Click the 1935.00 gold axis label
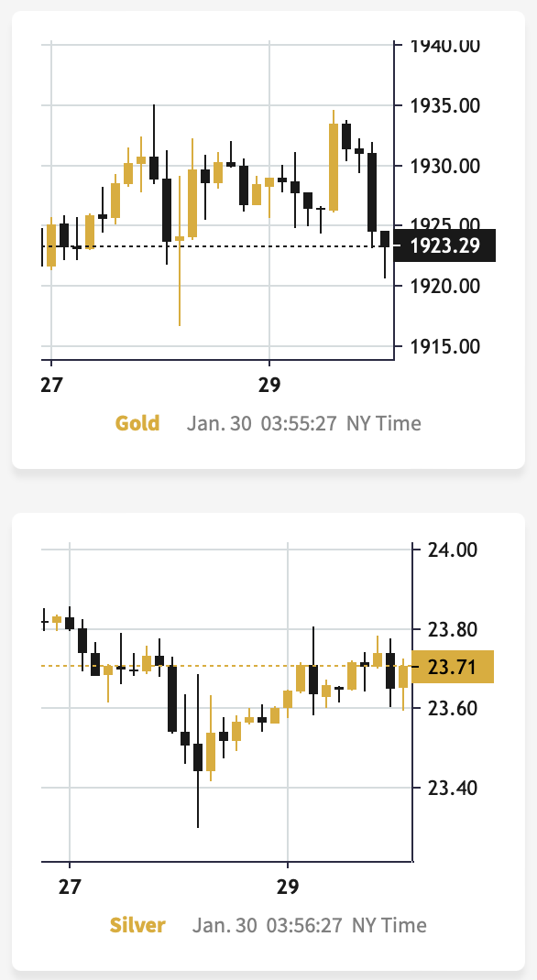Viewport: 537px width, 980px height. coord(445,105)
